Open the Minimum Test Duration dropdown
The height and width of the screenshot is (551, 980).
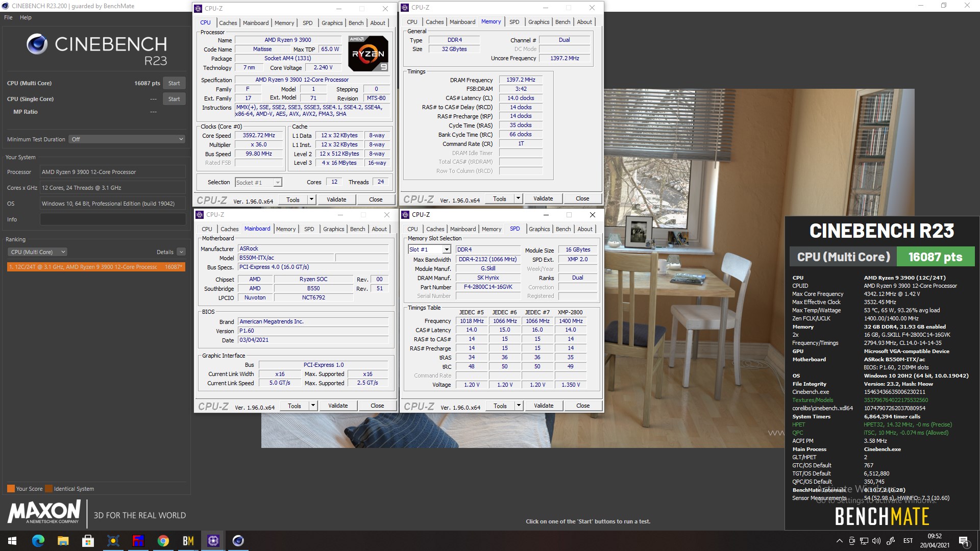click(x=127, y=139)
